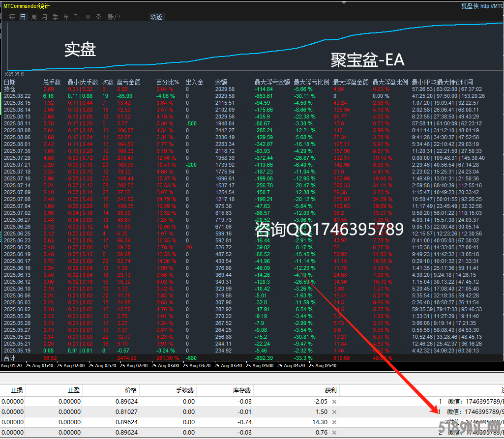
Task: Close the trade showing 14.30 profit
Action: coord(334,422)
